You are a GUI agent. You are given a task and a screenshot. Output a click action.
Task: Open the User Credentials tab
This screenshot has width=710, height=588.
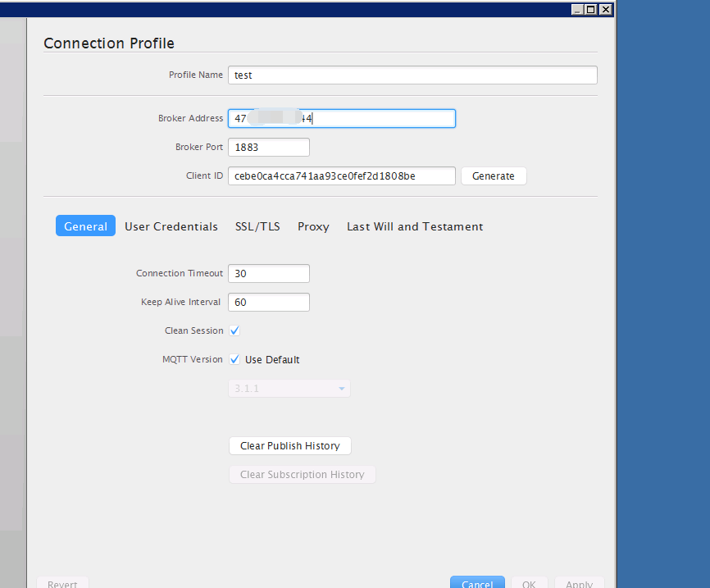(x=171, y=226)
